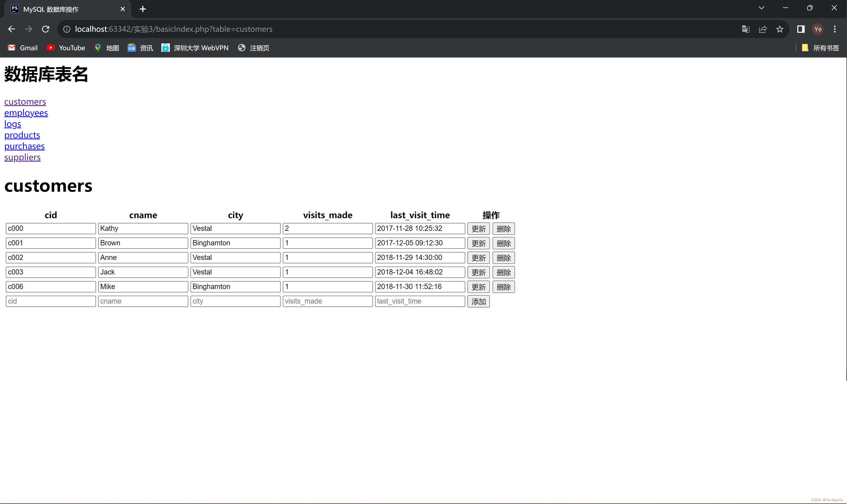
Task: Click the cname input field
Action: (x=143, y=301)
